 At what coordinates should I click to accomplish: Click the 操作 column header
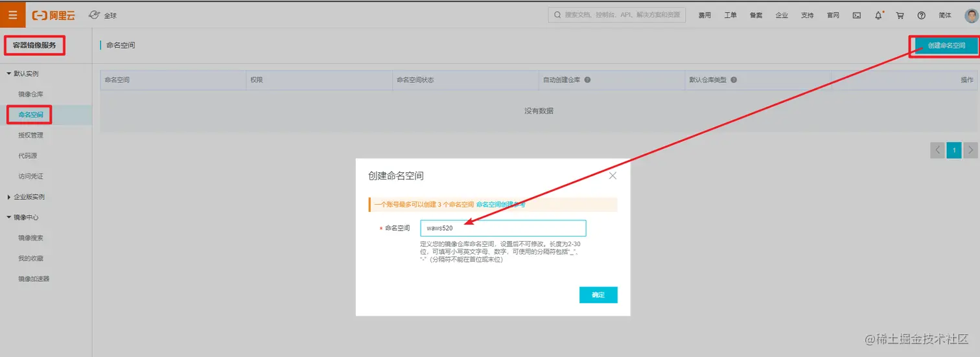coord(967,80)
